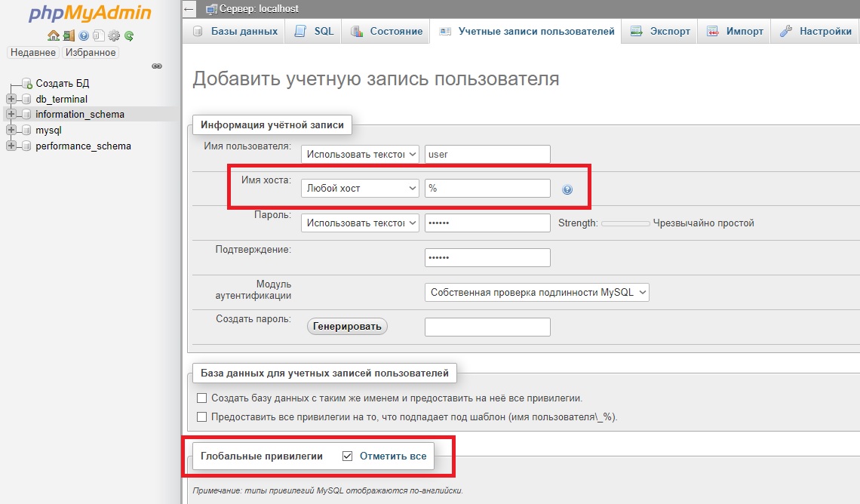This screenshot has height=504, width=860.
Task: Expand the information_schema tree node
Action: tap(11, 114)
